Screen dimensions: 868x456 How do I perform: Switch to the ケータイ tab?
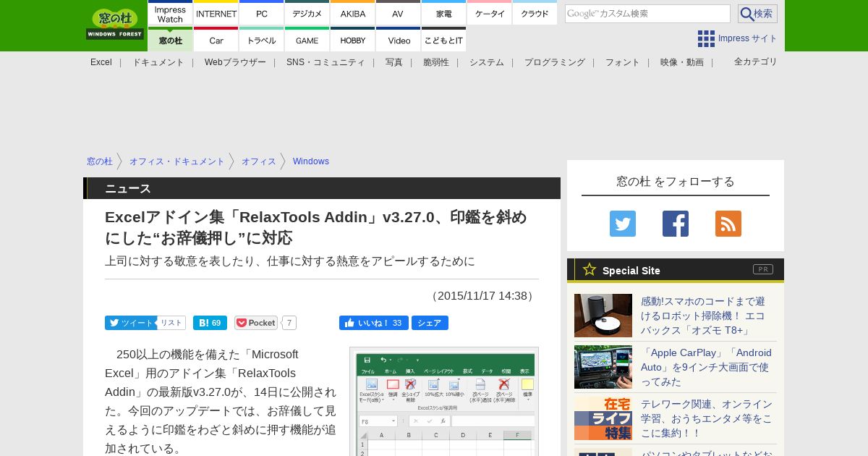tap(489, 14)
